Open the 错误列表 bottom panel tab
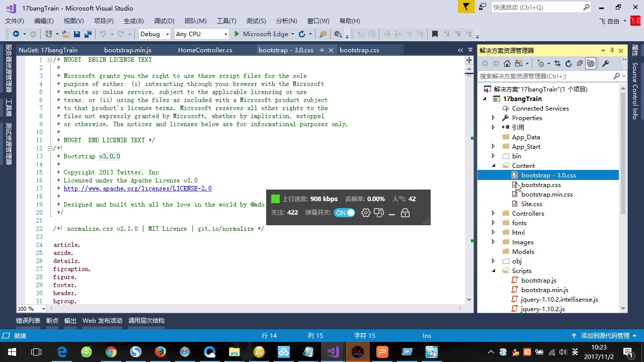644x362 pixels. click(x=28, y=321)
